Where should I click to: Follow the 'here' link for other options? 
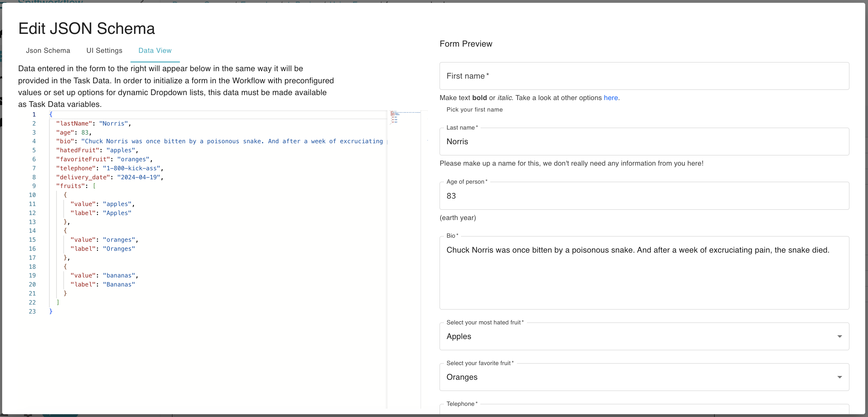(x=610, y=98)
